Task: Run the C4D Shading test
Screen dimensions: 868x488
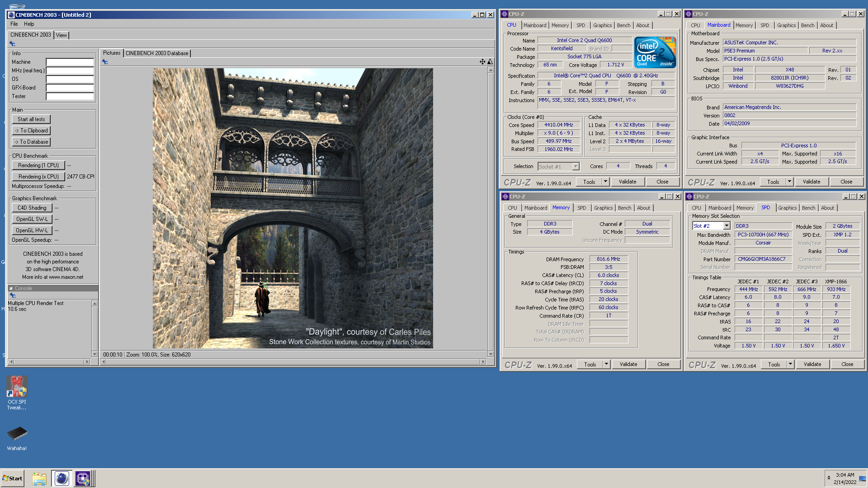Action: pyautogui.click(x=32, y=208)
